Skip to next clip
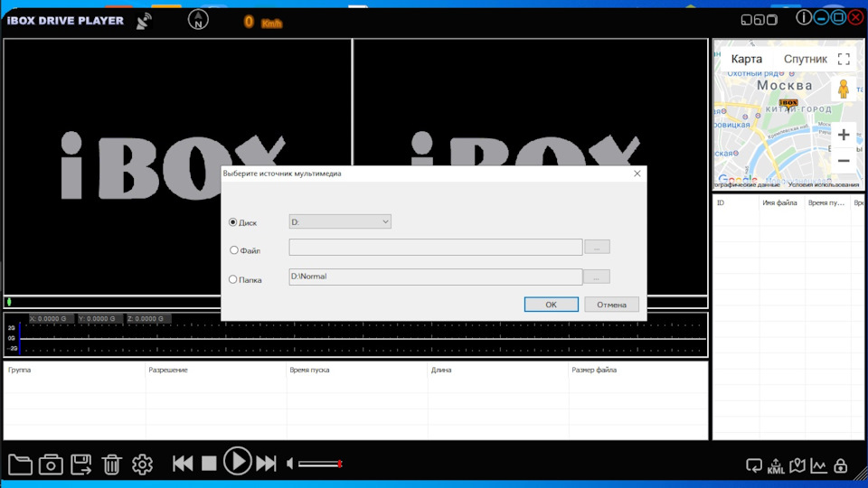The width and height of the screenshot is (868, 488). coord(266,464)
